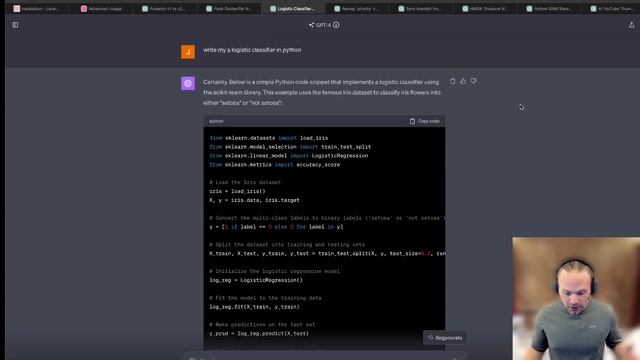Click the GPT-4 model label

tap(323, 25)
